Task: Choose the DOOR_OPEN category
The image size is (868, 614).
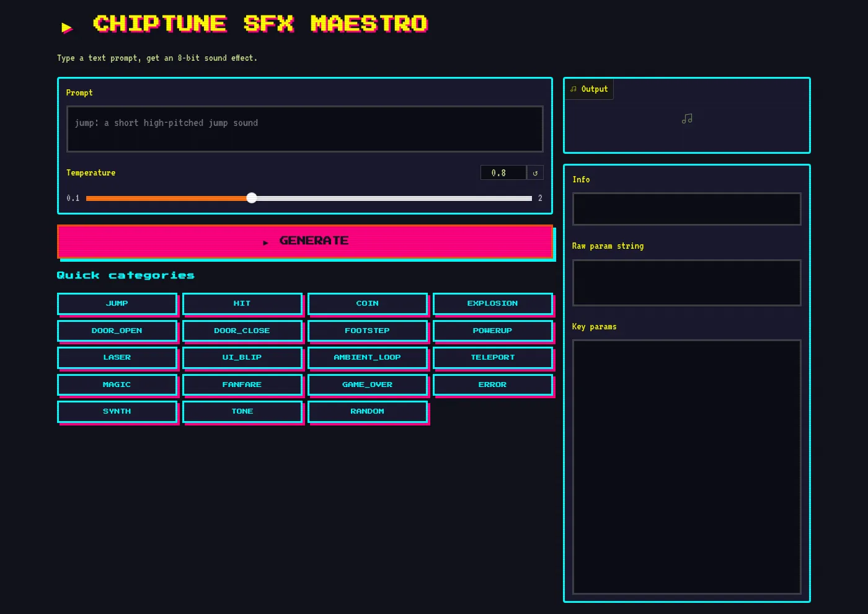Action: 117,331
